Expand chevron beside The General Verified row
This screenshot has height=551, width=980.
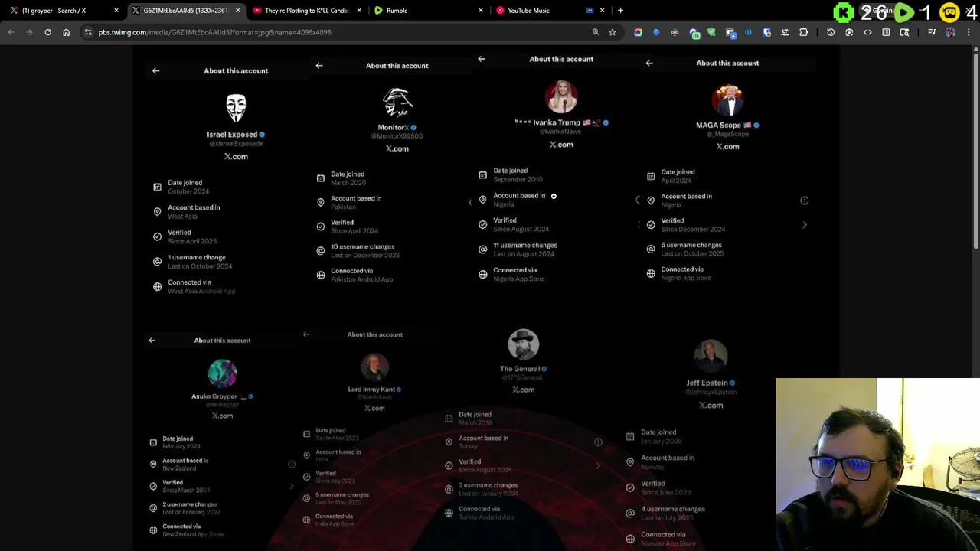(x=598, y=465)
